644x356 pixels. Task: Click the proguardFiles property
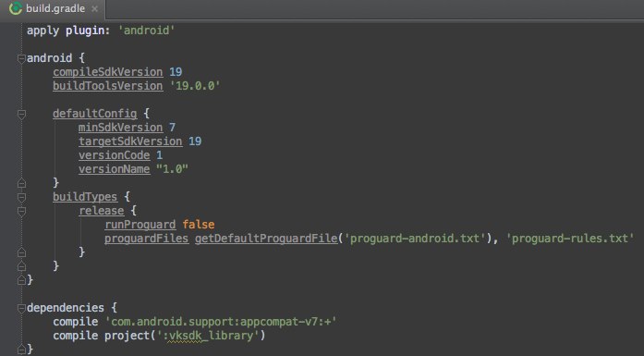pos(147,239)
